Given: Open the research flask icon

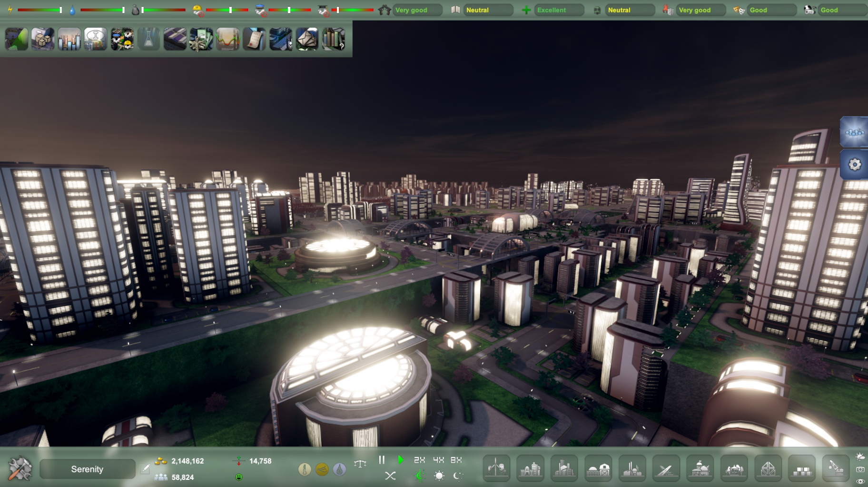Looking at the screenshot, I should pos(148,39).
